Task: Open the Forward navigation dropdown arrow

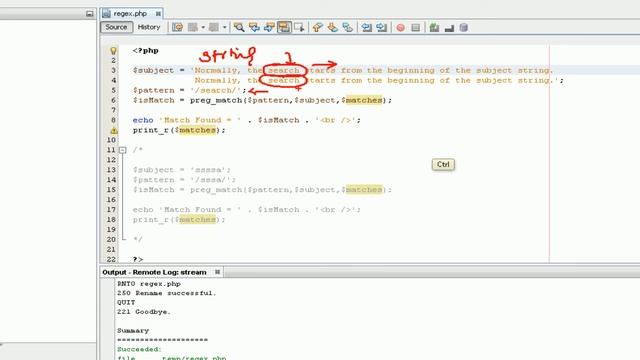Action: (224, 27)
